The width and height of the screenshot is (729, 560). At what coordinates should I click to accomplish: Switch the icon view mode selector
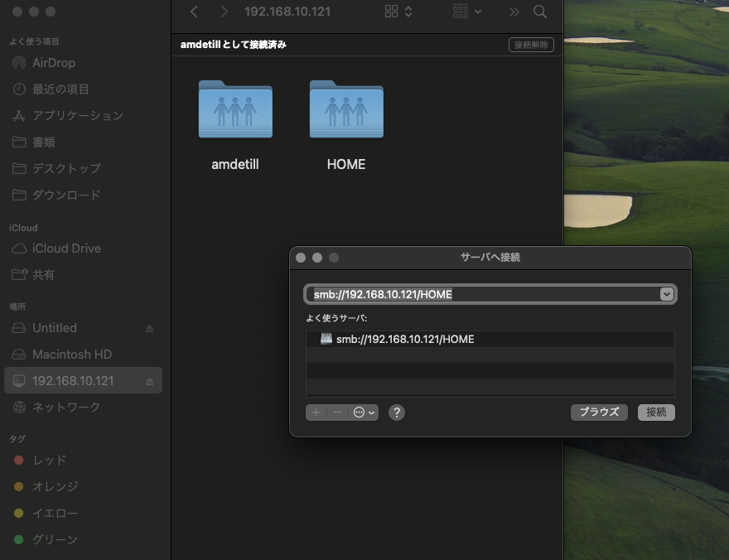click(399, 12)
